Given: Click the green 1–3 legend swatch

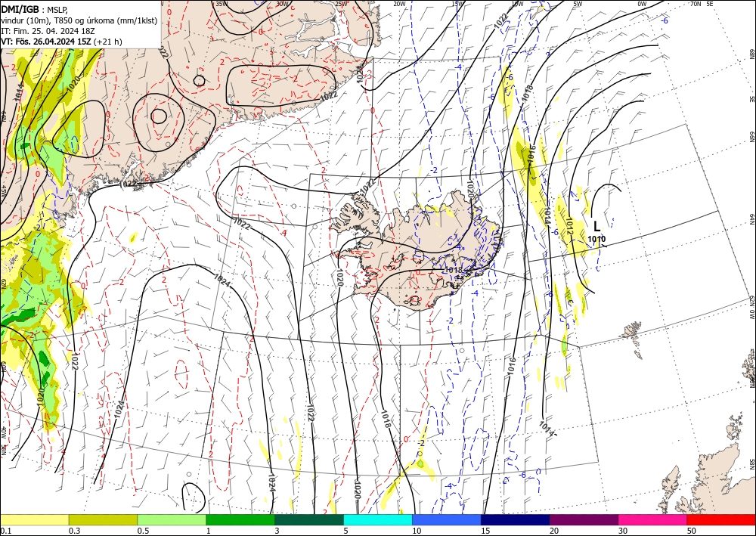Looking at the screenshot, I should coord(240,519).
